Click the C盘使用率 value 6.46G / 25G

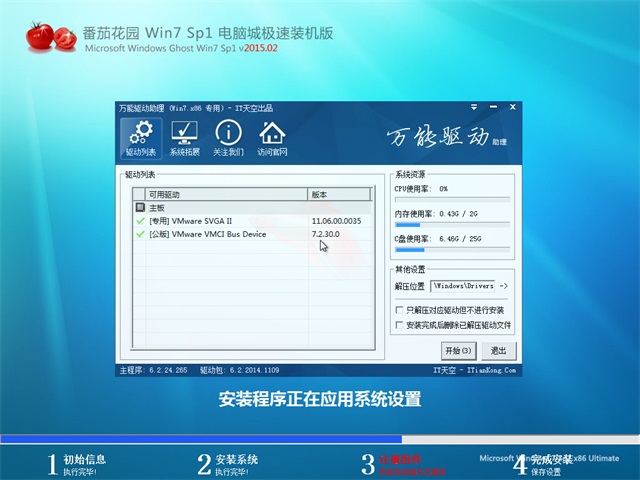(460, 239)
